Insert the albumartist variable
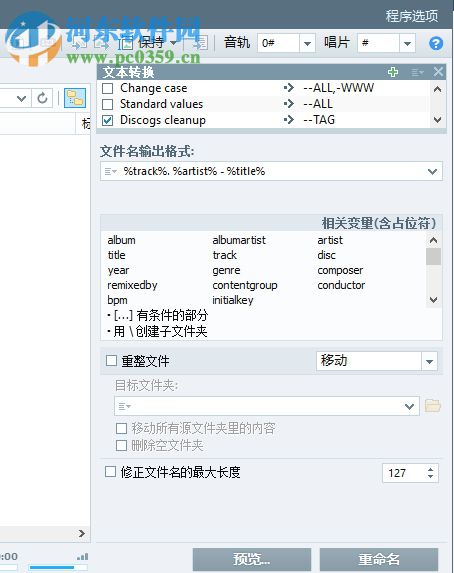 pyautogui.click(x=239, y=240)
